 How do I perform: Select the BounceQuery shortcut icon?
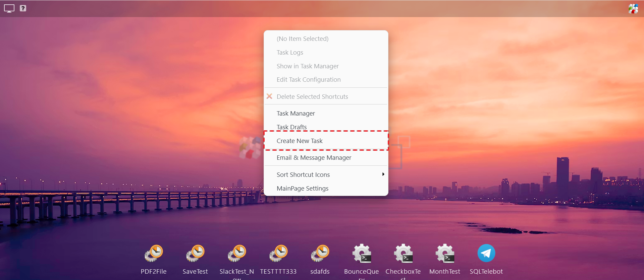click(362, 254)
